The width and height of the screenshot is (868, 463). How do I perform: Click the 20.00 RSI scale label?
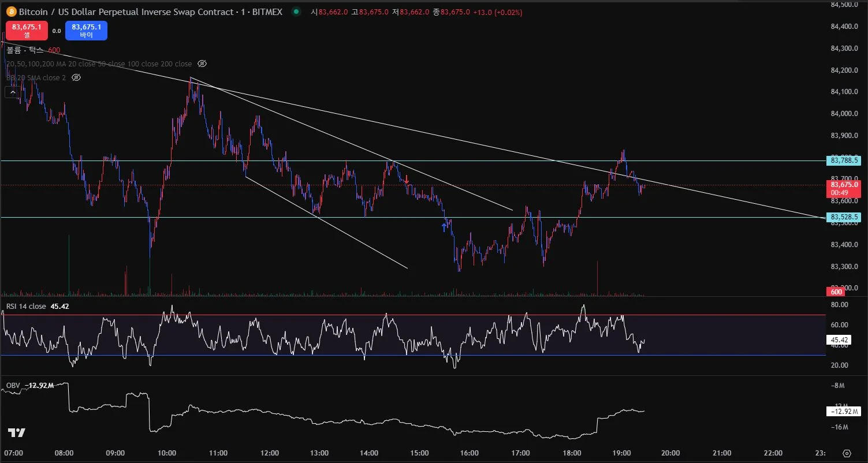pos(839,365)
